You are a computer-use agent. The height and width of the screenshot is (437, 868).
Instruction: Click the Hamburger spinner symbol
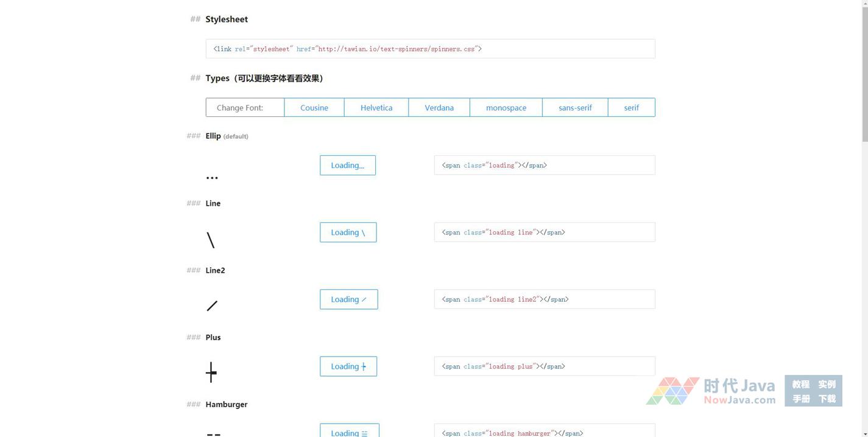213,433
